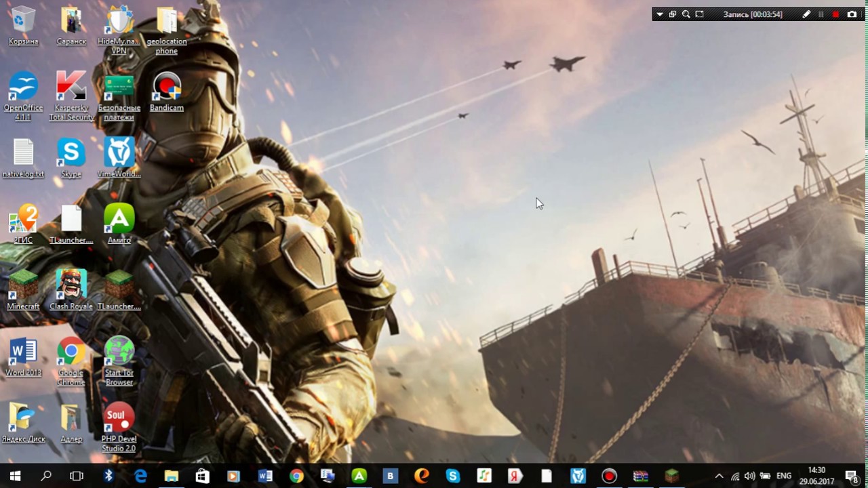Switch ENG input language indicator

pos(784,476)
